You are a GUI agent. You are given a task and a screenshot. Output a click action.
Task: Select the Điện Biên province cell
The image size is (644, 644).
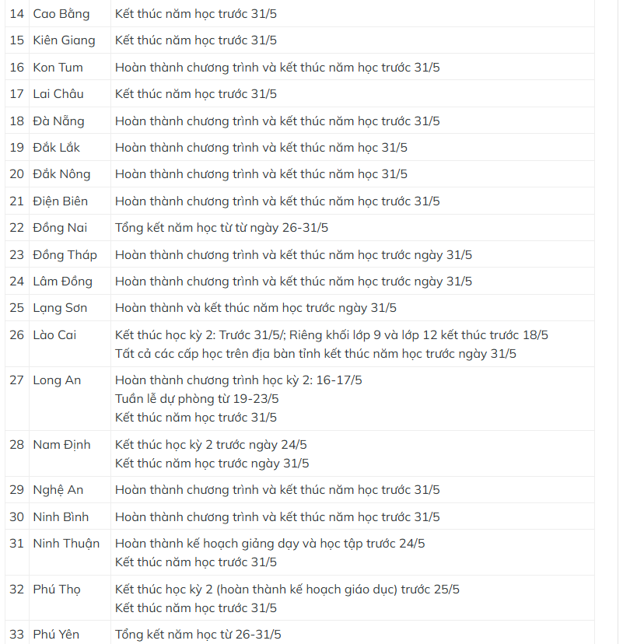60,201
